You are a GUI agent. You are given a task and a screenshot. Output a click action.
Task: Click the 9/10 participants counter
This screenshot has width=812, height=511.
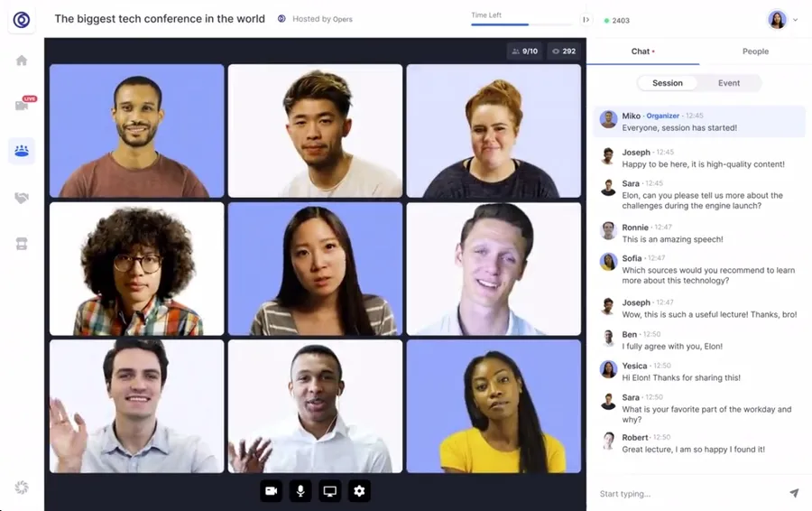pos(524,51)
